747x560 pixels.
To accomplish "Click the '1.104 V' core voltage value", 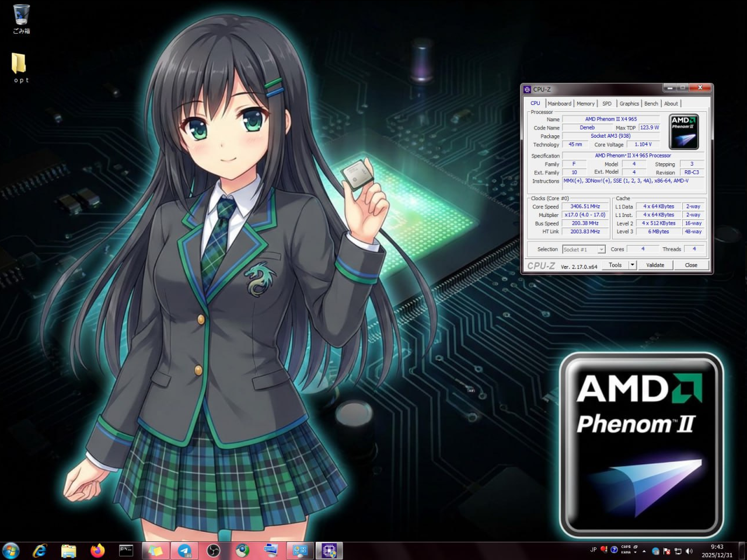I will click(643, 145).
